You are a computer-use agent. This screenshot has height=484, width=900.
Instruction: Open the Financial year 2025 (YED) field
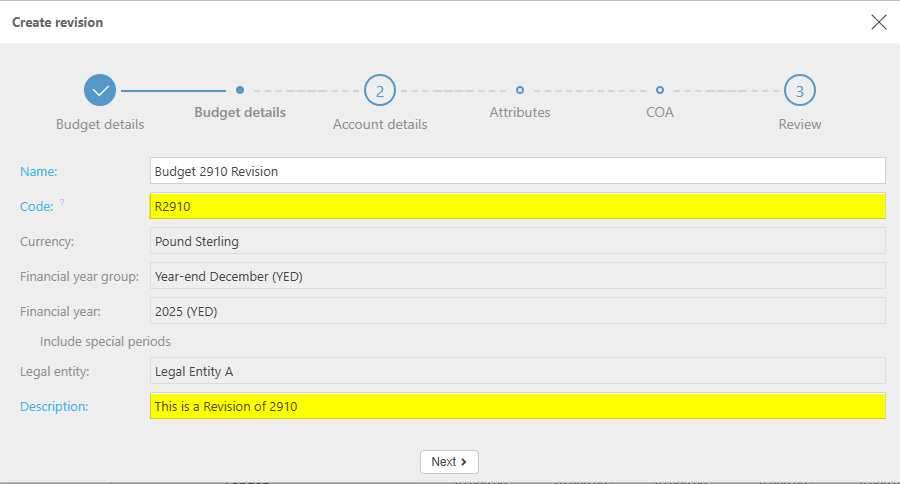pos(517,311)
